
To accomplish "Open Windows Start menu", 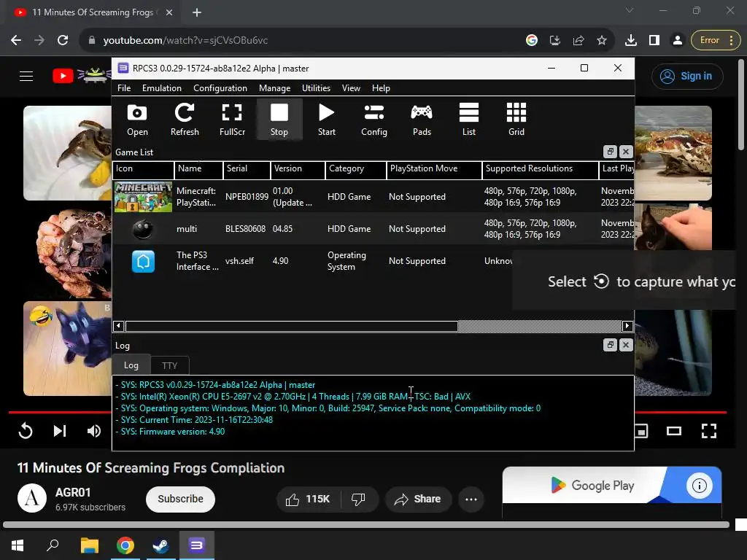I will (18, 545).
